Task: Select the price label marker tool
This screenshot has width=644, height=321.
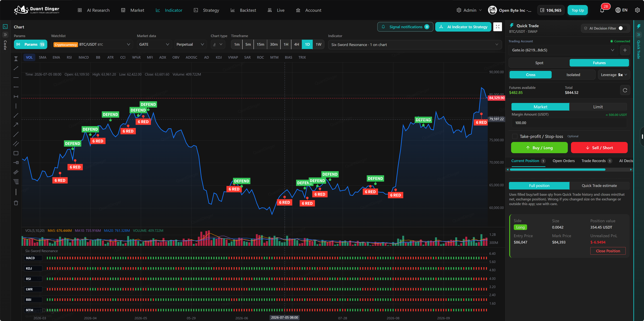Action: click(x=16, y=163)
